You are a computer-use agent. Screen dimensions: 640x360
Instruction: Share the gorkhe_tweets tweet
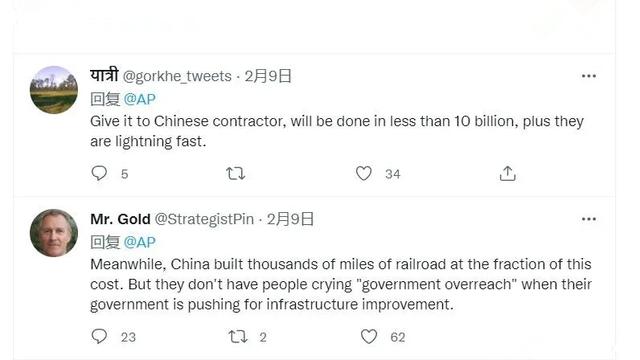(x=507, y=173)
